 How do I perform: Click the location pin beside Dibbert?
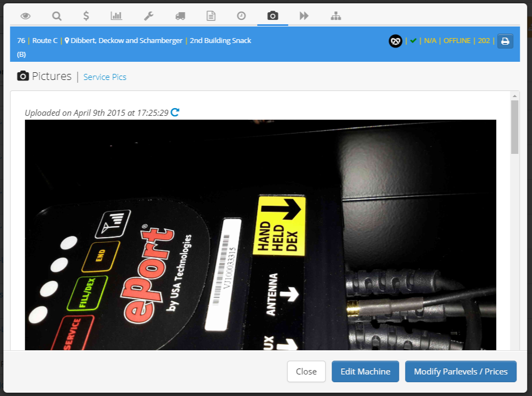67,41
